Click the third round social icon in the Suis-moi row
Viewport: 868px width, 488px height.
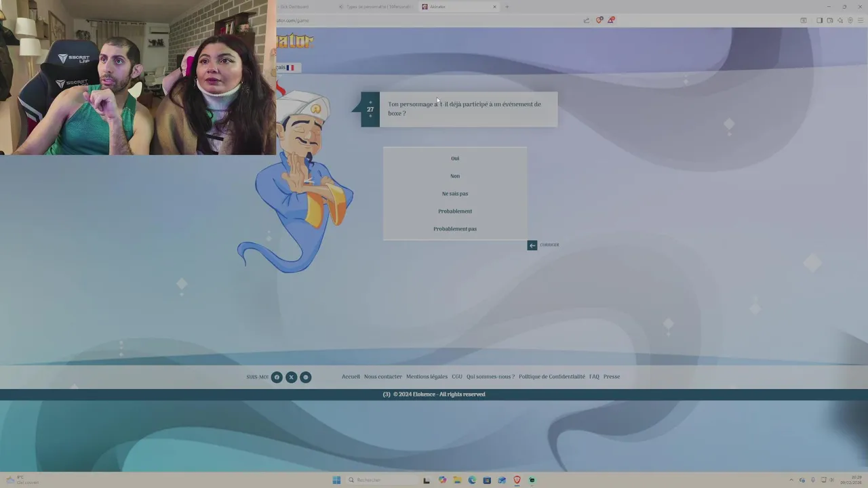[x=306, y=377]
